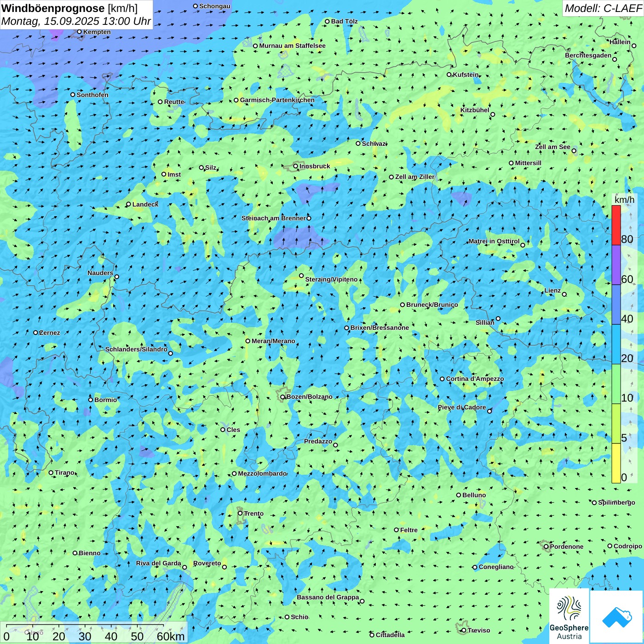Click the Silz city label

(x=211, y=167)
